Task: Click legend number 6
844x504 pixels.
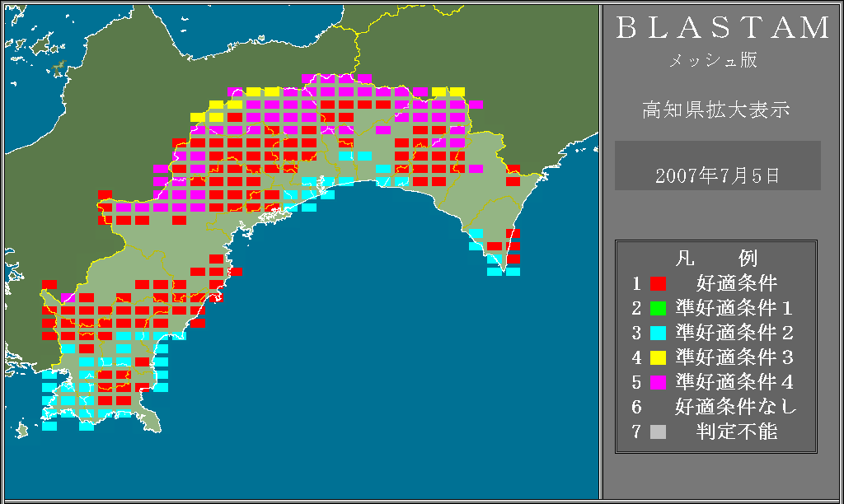Action: pos(637,407)
